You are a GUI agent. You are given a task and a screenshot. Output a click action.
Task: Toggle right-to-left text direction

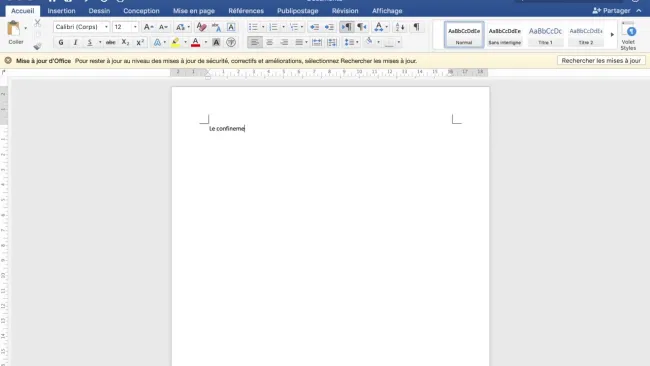point(361,27)
